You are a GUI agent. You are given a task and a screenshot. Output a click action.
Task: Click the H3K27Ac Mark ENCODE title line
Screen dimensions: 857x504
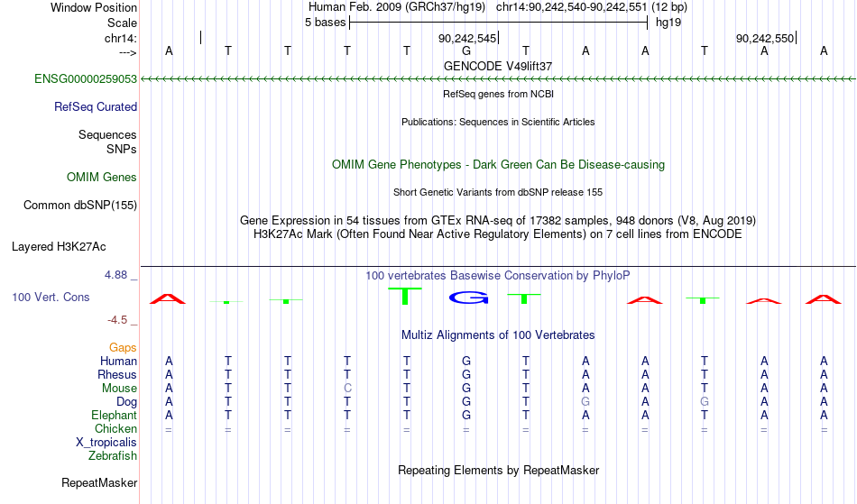point(498,234)
